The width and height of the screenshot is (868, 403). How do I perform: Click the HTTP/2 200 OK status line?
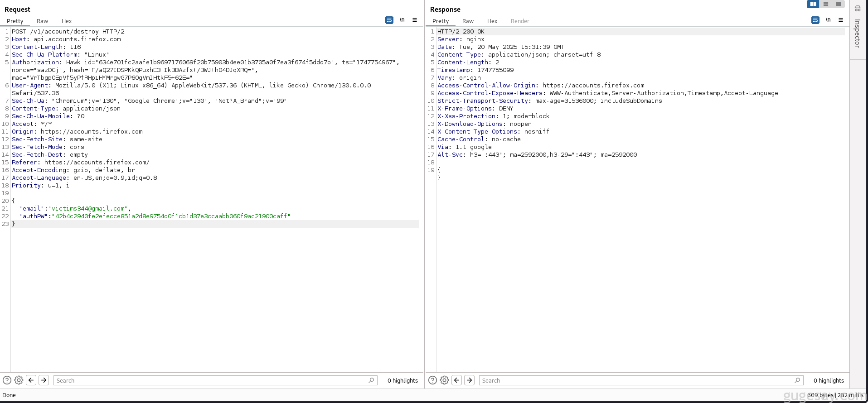[461, 32]
